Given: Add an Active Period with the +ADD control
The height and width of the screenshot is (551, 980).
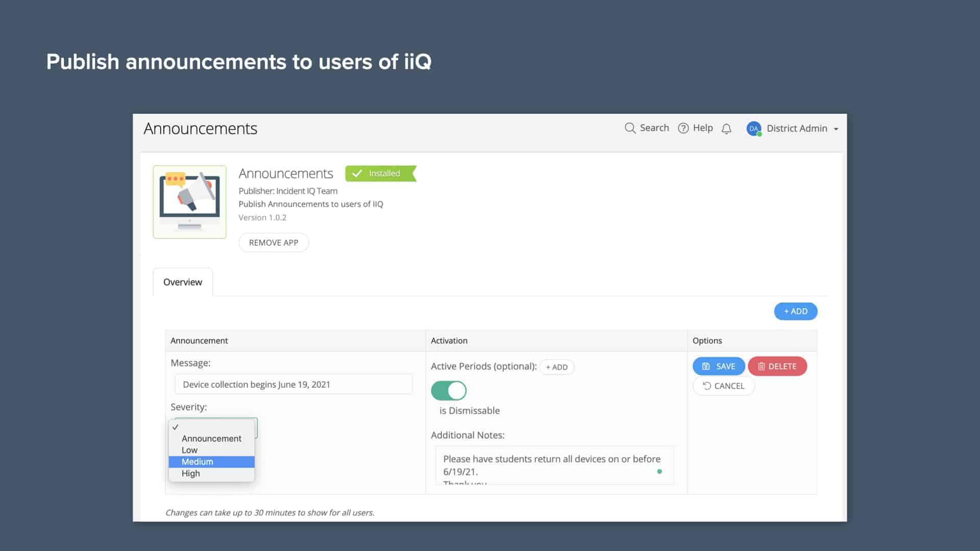Looking at the screenshot, I should (556, 367).
